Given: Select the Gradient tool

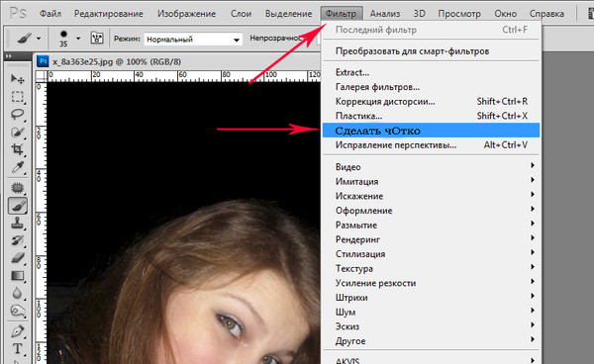Looking at the screenshot, I should (18, 275).
